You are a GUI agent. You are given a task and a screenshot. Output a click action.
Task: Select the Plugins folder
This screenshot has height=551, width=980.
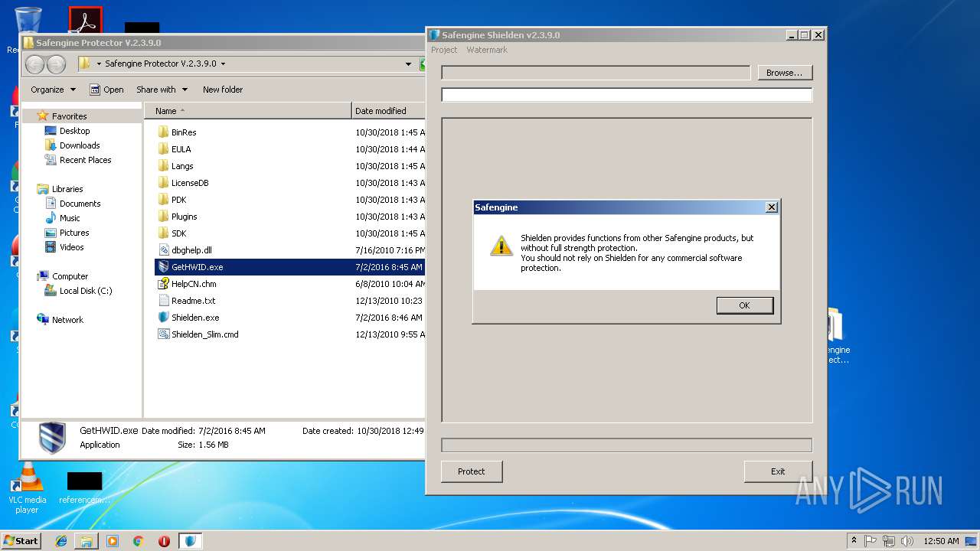[x=184, y=217]
